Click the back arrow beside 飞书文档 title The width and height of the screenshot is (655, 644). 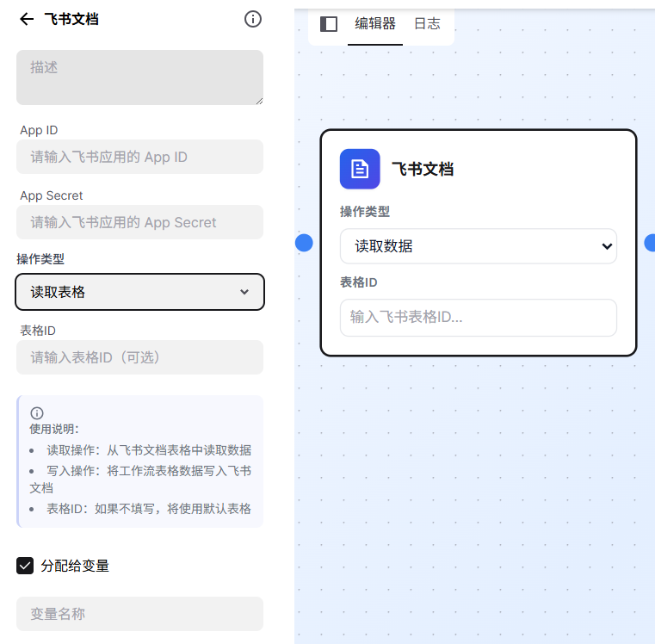pyautogui.click(x=27, y=19)
